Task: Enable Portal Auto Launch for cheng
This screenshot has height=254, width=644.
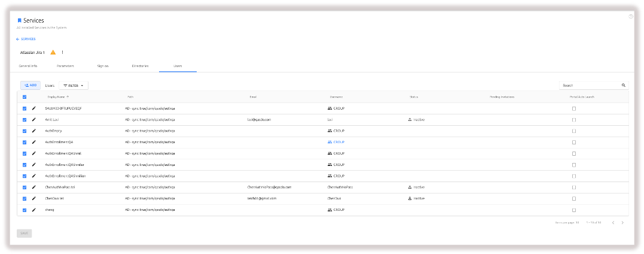Action: coord(574,210)
